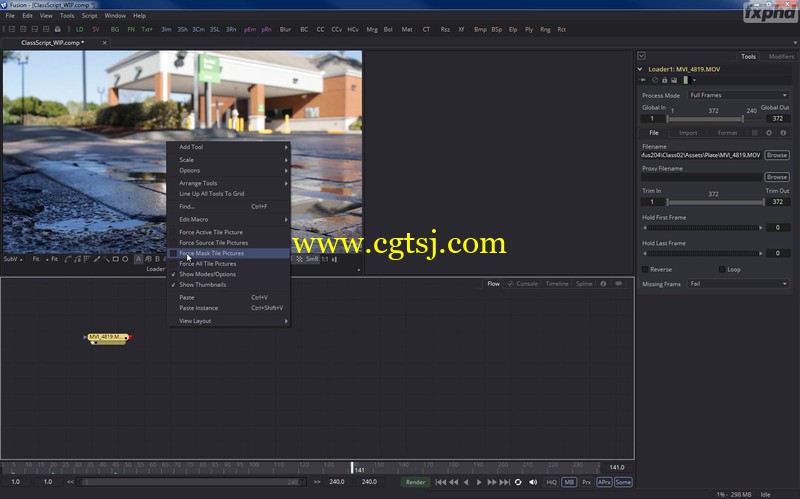
Task: Select first layout icon in top toolbar
Action: [12, 30]
